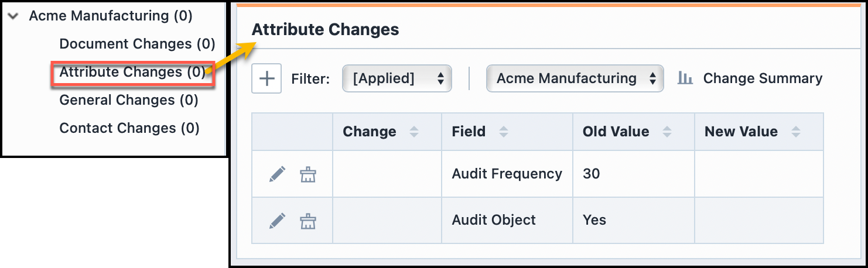Click the Change Summary bar chart icon
The height and width of the screenshot is (268, 868).
[685, 78]
